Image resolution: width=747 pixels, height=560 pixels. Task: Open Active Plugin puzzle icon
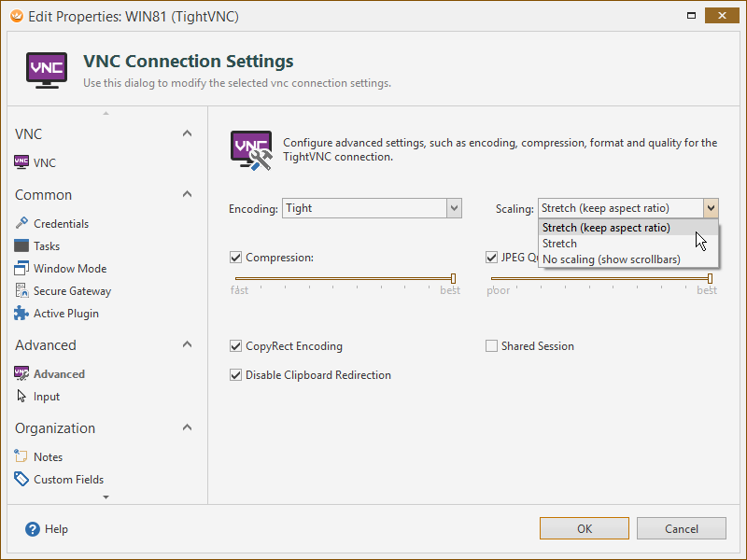(x=22, y=314)
